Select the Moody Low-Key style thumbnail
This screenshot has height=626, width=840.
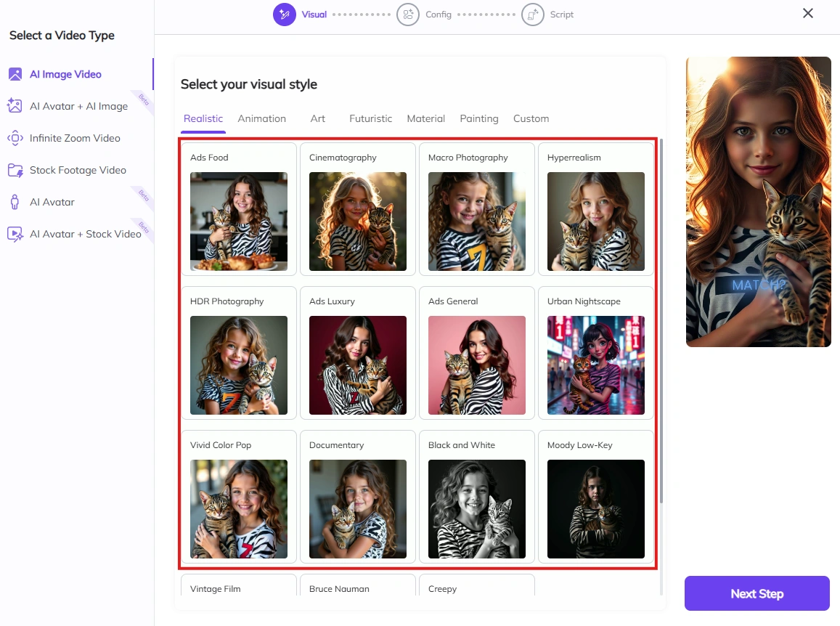[x=596, y=509]
